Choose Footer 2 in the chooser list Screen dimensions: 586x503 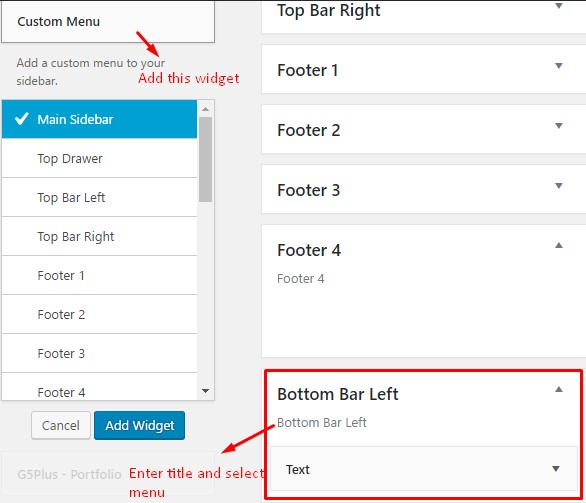tap(99, 315)
